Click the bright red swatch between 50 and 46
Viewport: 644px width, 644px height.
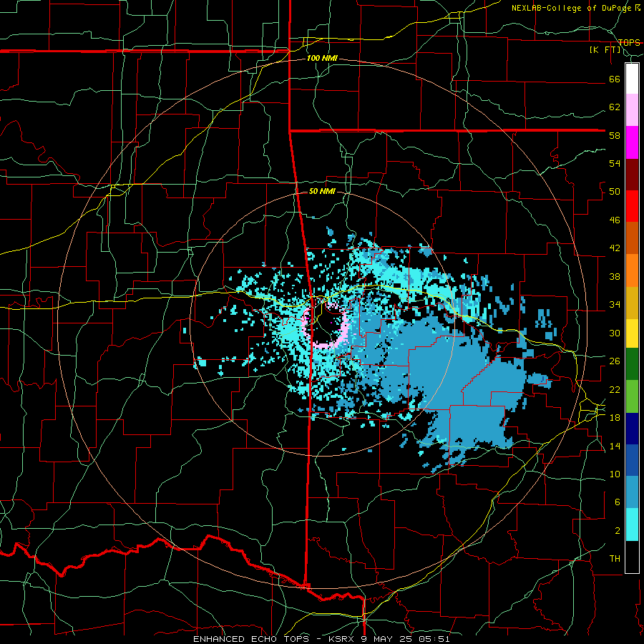click(632, 206)
